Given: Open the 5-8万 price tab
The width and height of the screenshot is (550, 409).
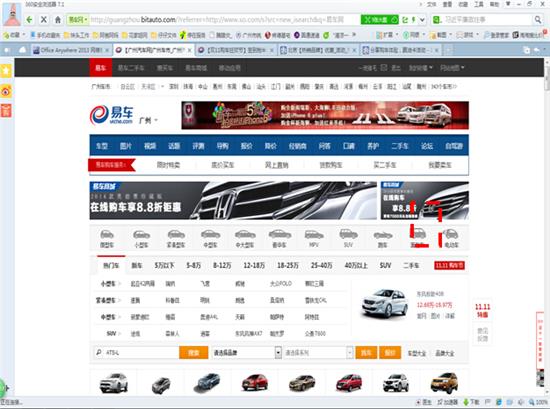Looking at the screenshot, I should (193, 266).
